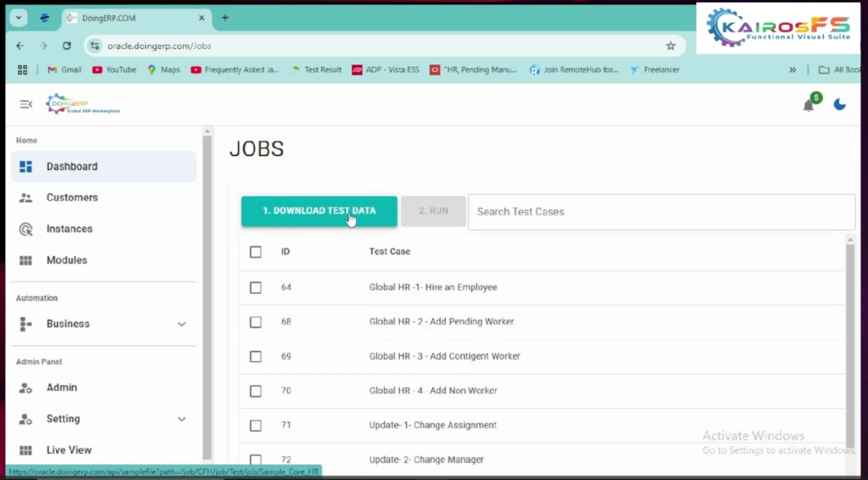Toggle dark mode moon icon
868x480 pixels.
click(839, 104)
